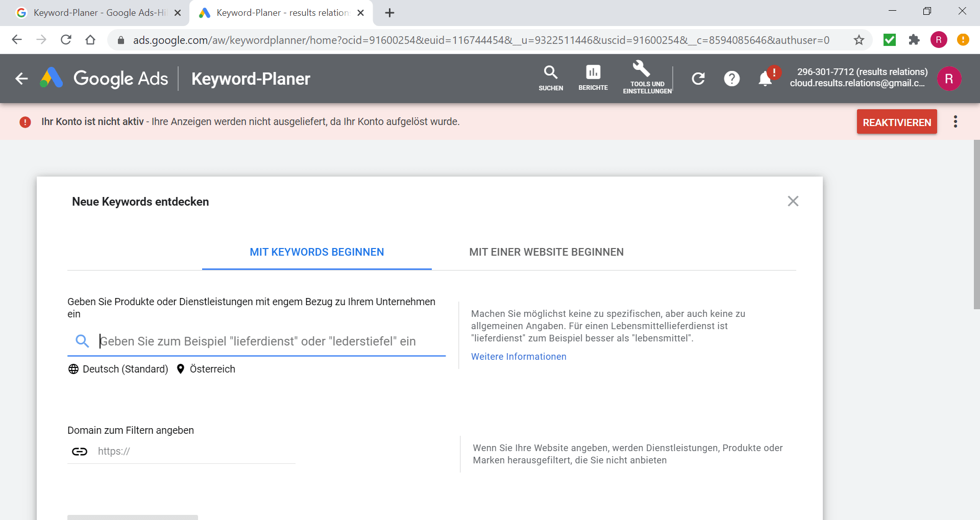Click the globe icon by Deutsch
980x520 pixels.
[x=73, y=369]
